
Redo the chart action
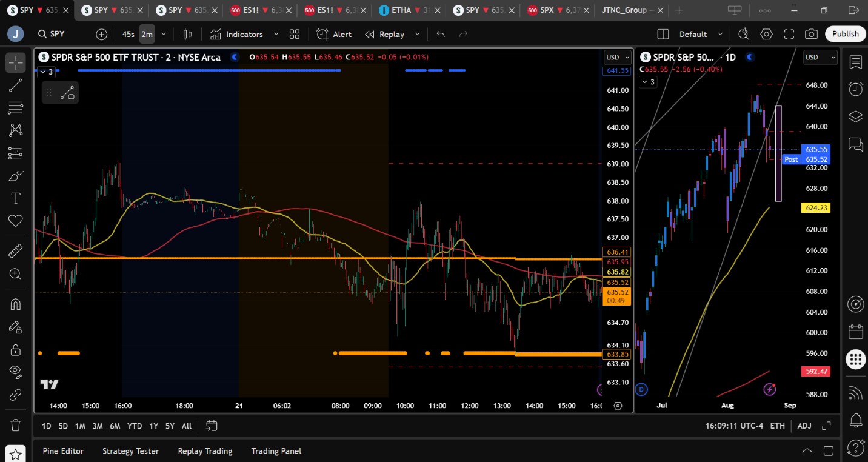pos(464,35)
